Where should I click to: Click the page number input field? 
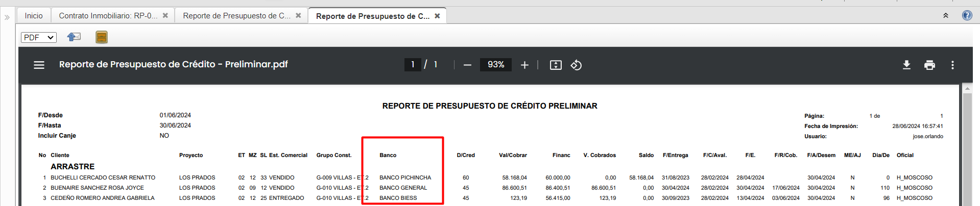point(413,65)
